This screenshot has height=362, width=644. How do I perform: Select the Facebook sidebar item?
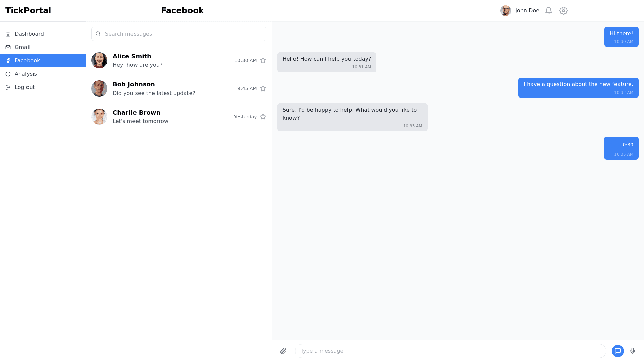pyautogui.click(x=27, y=61)
